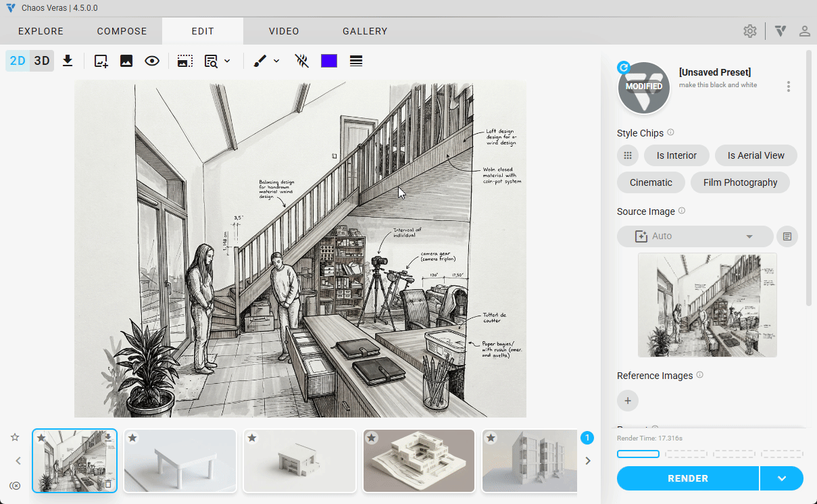Open the line thickness menu icon
Image resolution: width=817 pixels, height=504 pixels.
pos(356,61)
